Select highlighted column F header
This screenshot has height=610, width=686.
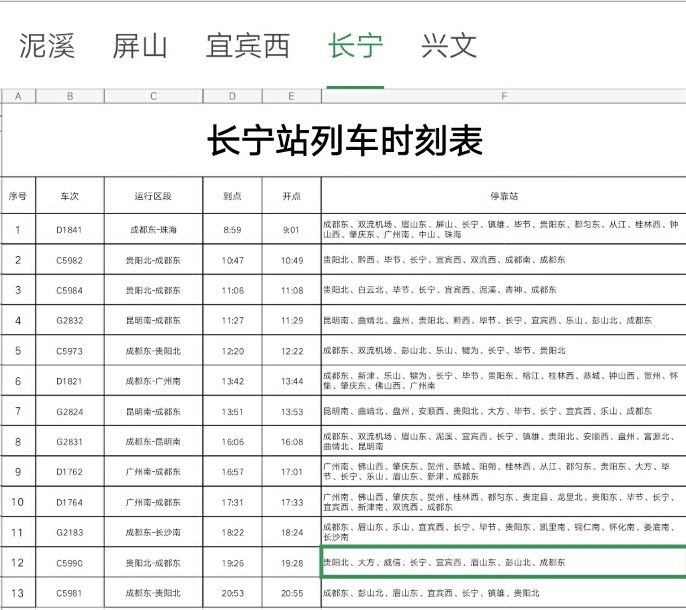[503, 96]
